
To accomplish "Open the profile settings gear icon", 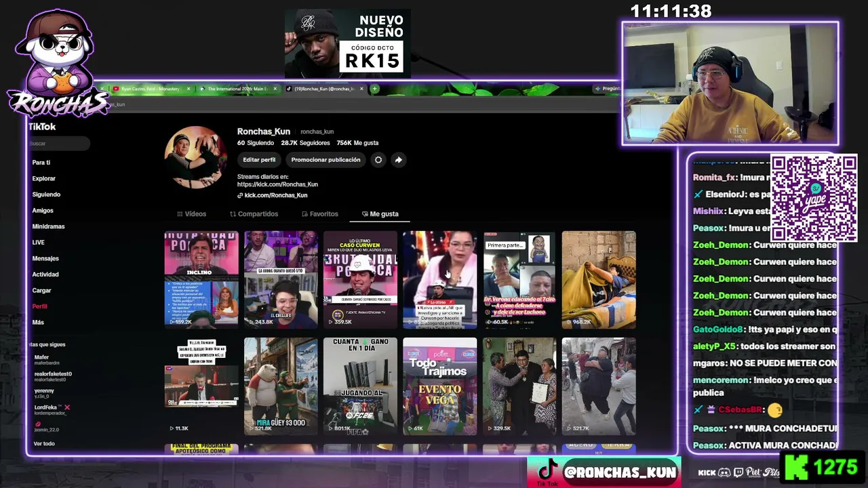I will click(378, 160).
